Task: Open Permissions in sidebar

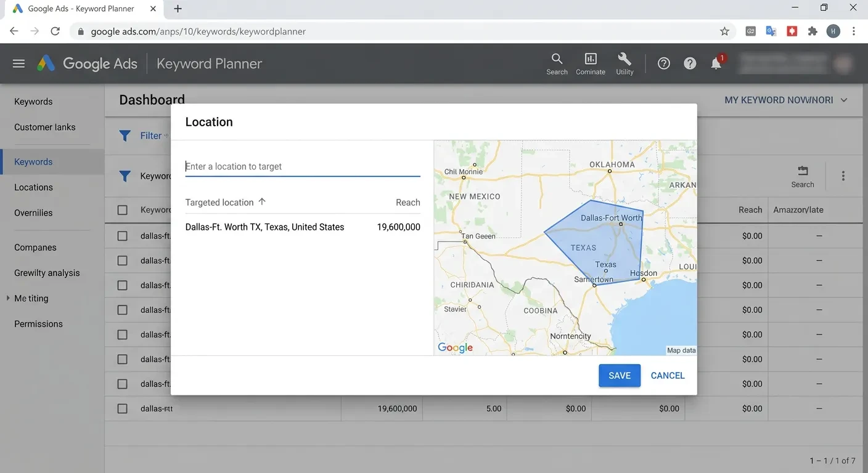Action: [x=38, y=324]
